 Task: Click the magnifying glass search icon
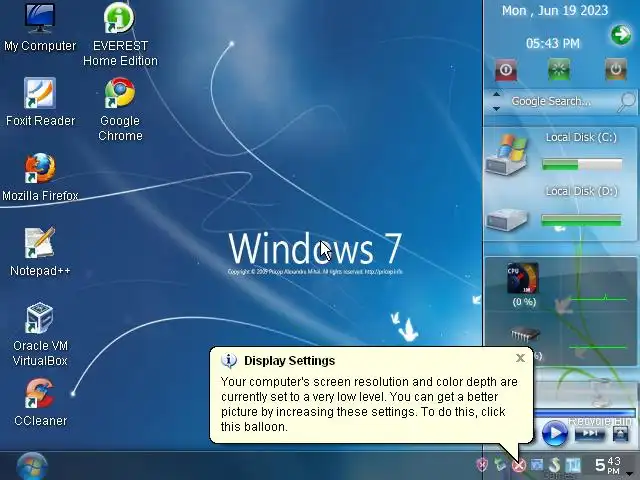tap(626, 102)
